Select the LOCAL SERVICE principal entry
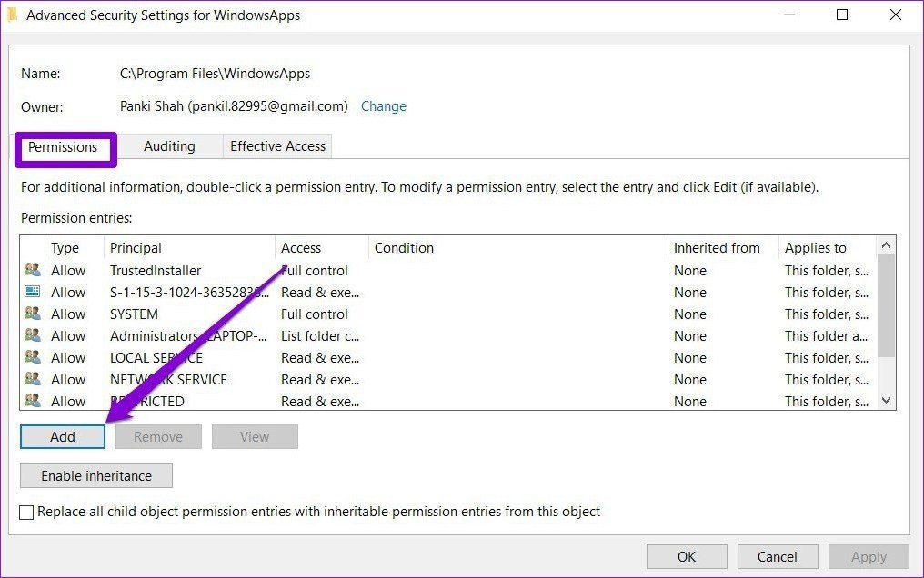This screenshot has height=578, width=924. point(156,358)
